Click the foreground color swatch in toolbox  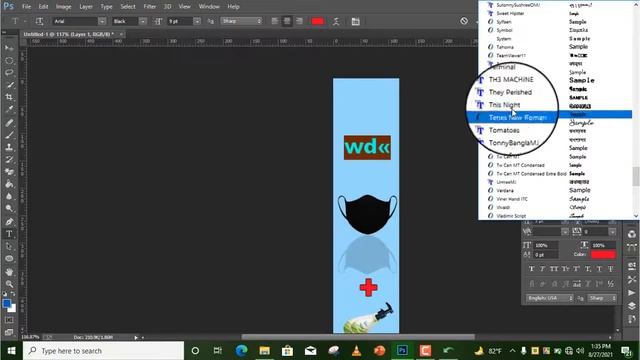pos(7,304)
